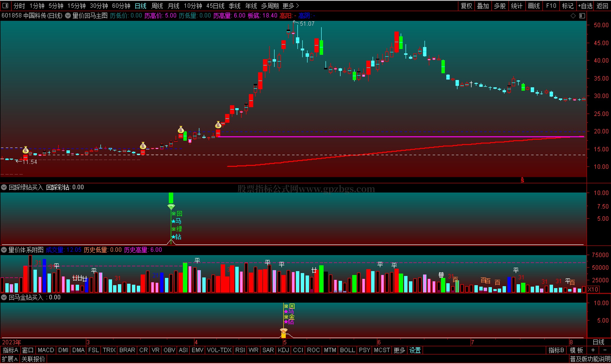Viewport: 611px width, 364px height.
Task: Click the red S marker below main chart
Action: click(522, 180)
